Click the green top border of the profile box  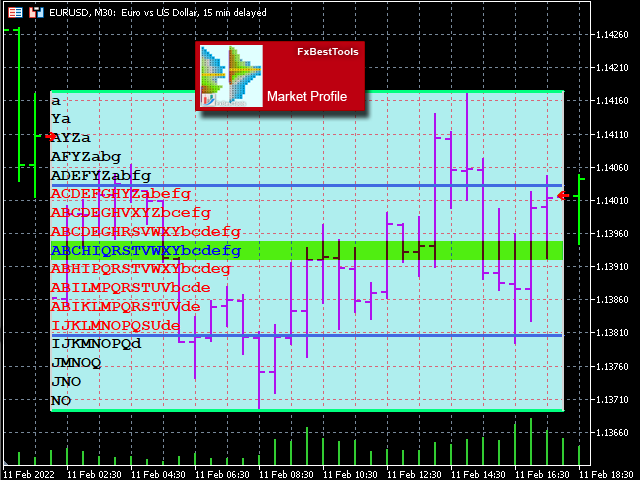[307, 92]
